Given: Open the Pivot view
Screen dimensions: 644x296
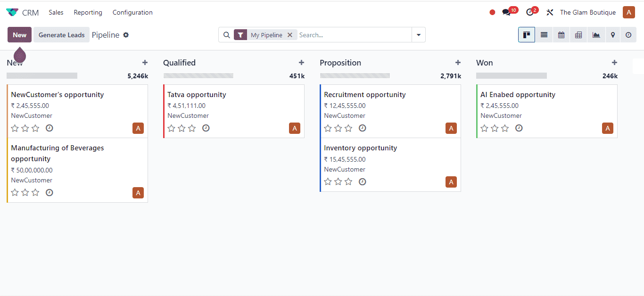Looking at the screenshot, I should click(x=578, y=34).
